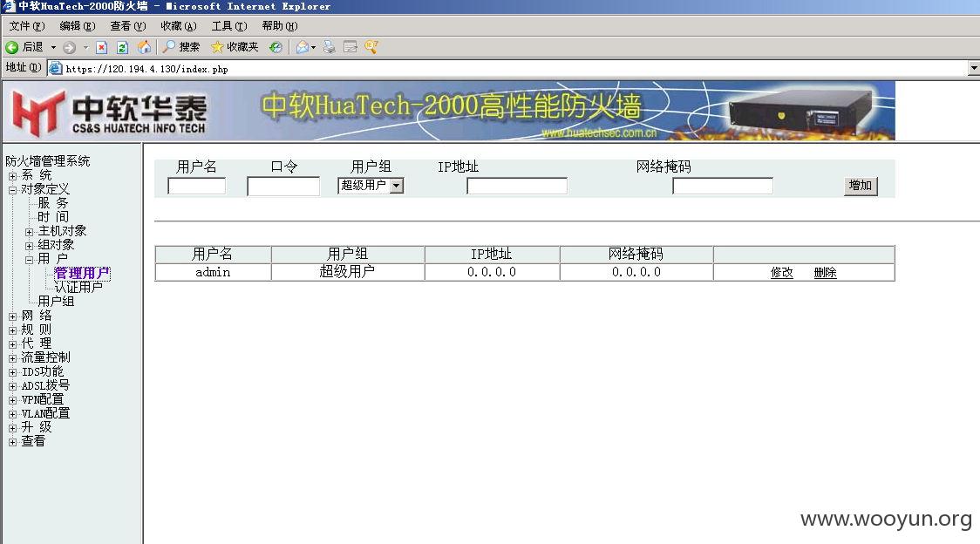Select 认证用户 in the tree
The height and width of the screenshot is (544, 980).
(x=78, y=287)
